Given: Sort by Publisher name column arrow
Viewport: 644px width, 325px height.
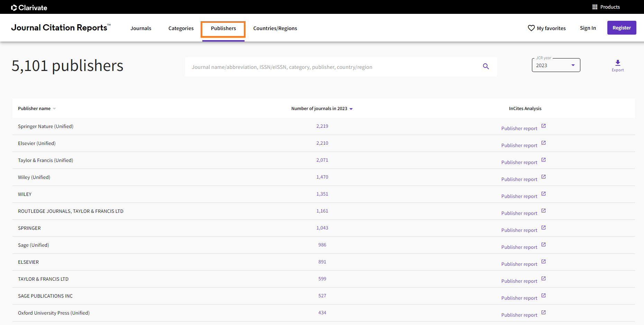Looking at the screenshot, I should coord(54,109).
